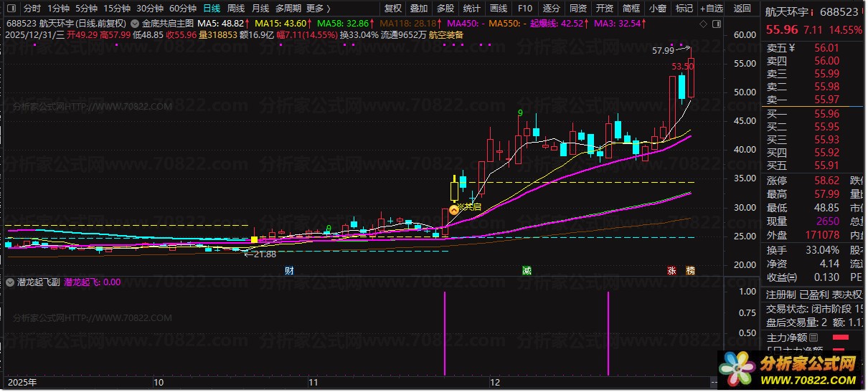Image resolution: width=868 pixels, height=392 pixels.
Task: Click the 金底共启主图 indicator label
Action: (168, 23)
